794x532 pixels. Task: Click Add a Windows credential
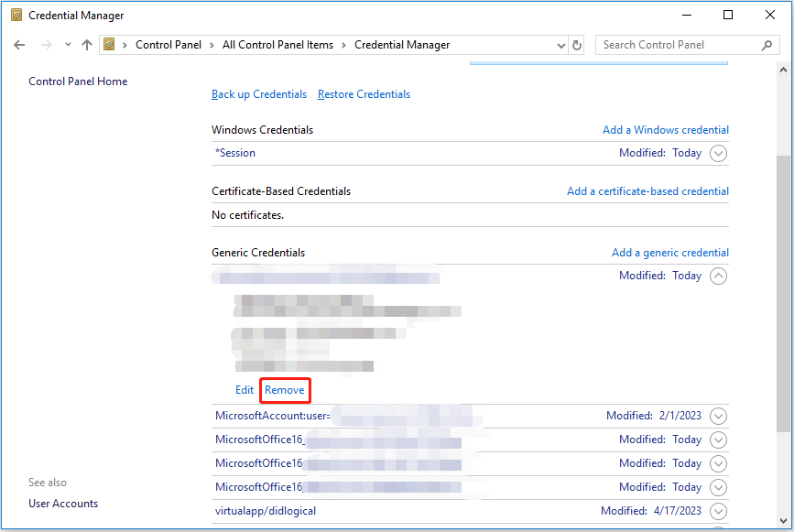click(x=666, y=130)
